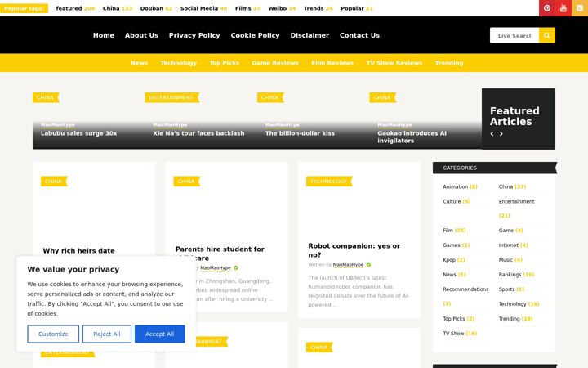Open Xie Na's tour faces backlash article

[x=198, y=133]
